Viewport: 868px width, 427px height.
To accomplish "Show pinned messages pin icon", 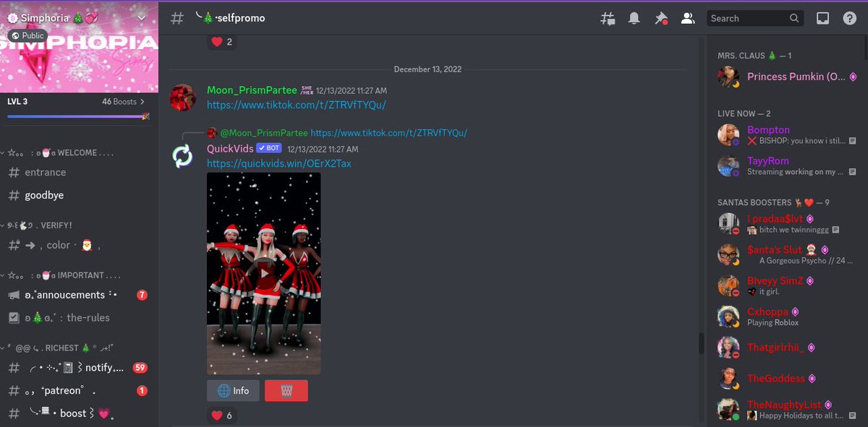I will [660, 19].
